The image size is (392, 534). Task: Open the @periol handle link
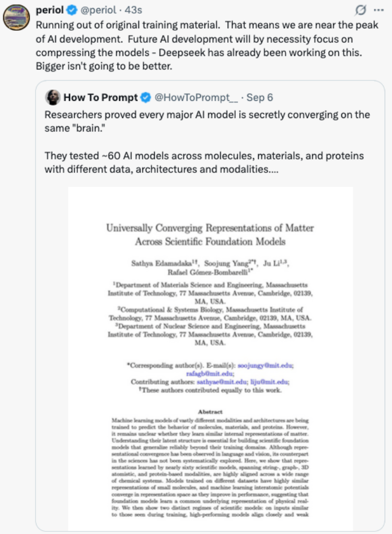(98, 10)
